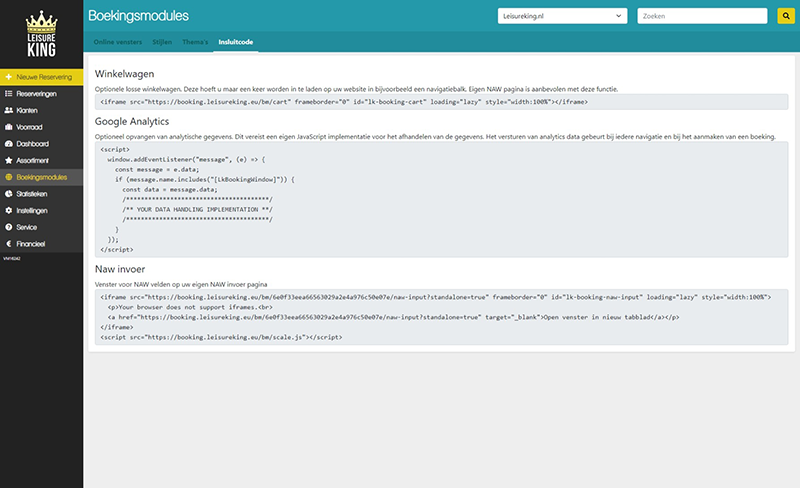Open Statistieken in the sidebar
Viewport: 800px width, 488px height.
(41, 194)
